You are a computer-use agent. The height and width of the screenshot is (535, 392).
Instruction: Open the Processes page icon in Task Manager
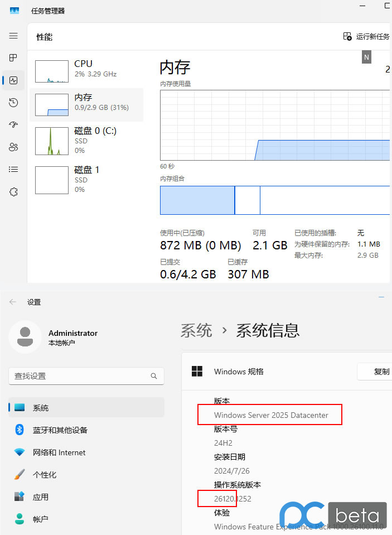click(13, 57)
